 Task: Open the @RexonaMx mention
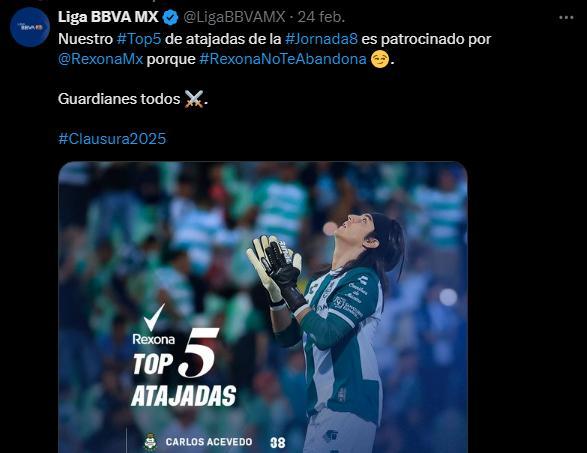(101, 59)
